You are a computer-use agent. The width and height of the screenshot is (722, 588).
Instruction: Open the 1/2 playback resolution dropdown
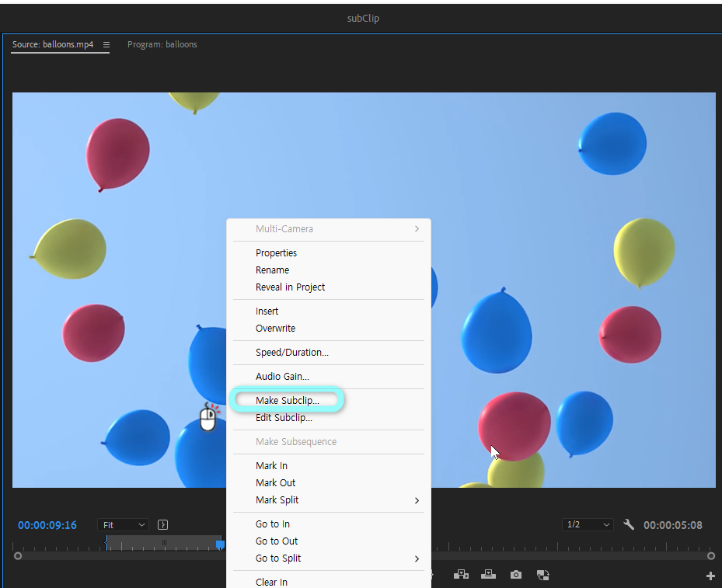tap(587, 525)
